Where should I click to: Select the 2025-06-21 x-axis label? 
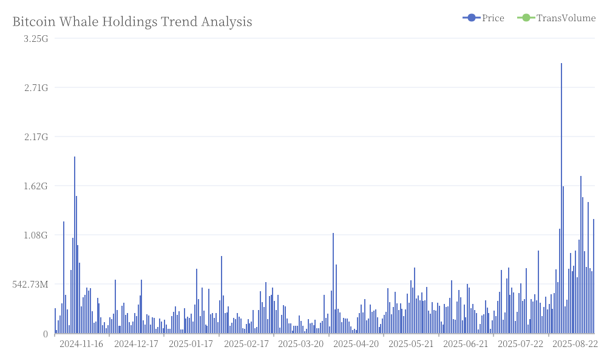pyautogui.click(x=466, y=344)
